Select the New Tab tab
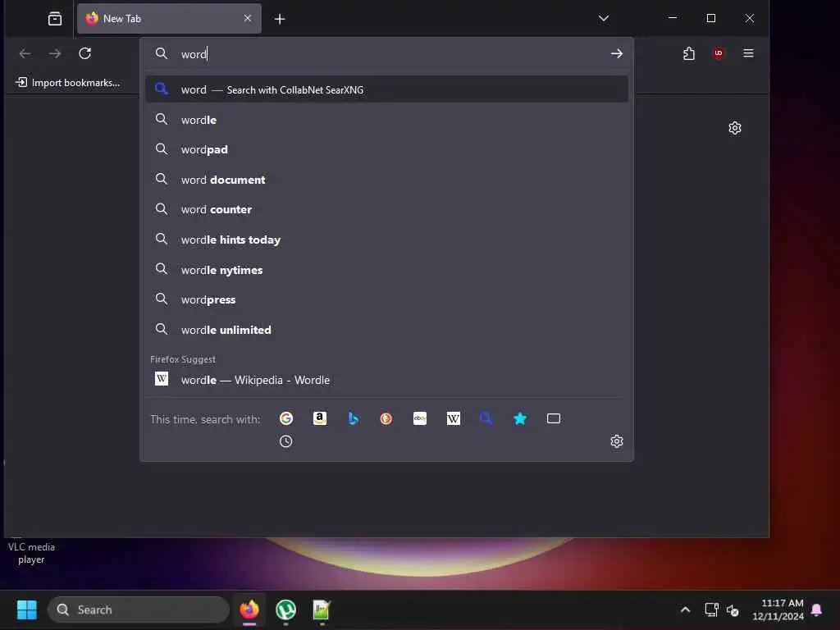 point(169,19)
